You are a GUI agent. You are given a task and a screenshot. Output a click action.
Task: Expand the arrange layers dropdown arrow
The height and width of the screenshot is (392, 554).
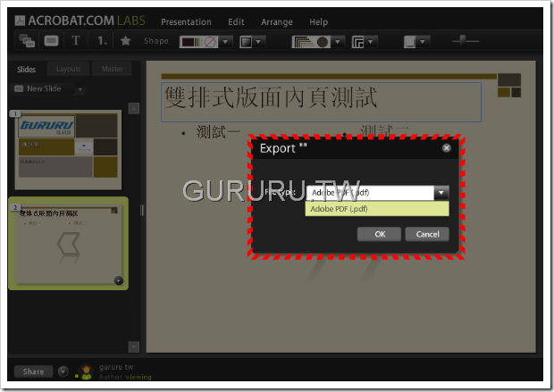tap(371, 42)
